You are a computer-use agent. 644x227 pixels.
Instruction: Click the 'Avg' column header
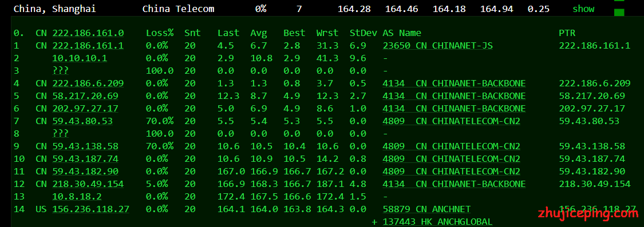pos(259,33)
